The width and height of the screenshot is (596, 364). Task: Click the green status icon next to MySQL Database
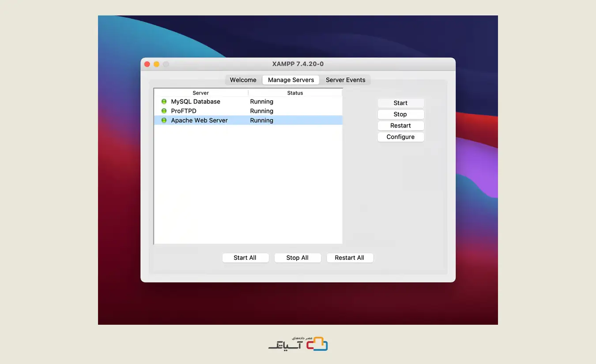[x=164, y=101]
